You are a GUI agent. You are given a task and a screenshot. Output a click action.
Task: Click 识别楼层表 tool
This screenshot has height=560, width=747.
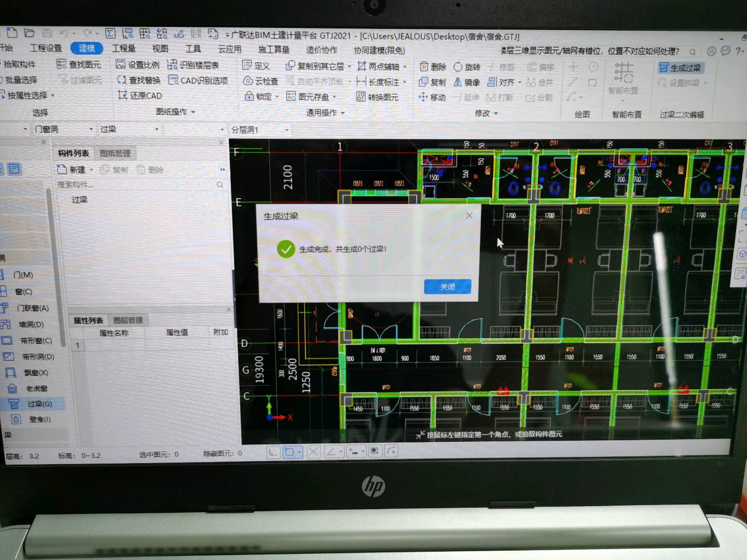coord(193,65)
